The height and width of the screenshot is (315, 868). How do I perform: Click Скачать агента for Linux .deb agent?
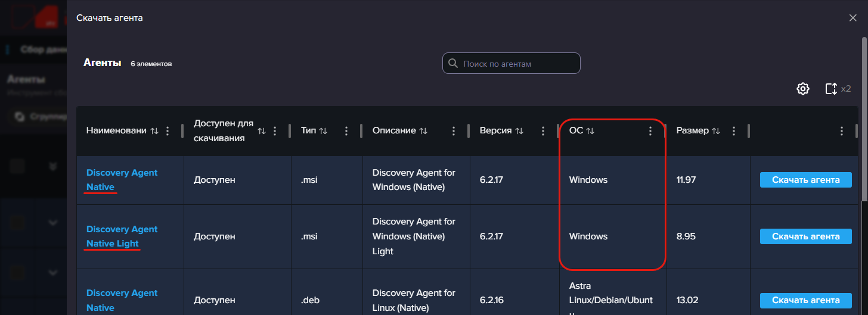(x=805, y=300)
